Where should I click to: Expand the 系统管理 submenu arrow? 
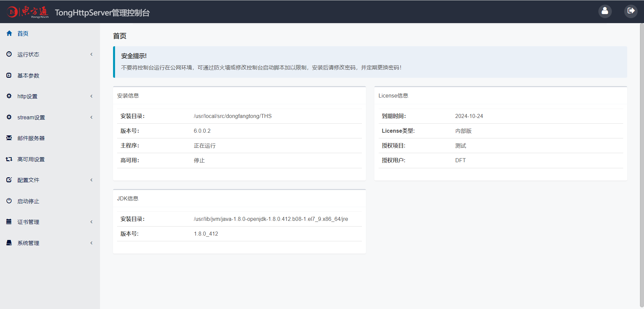pos(91,243)
